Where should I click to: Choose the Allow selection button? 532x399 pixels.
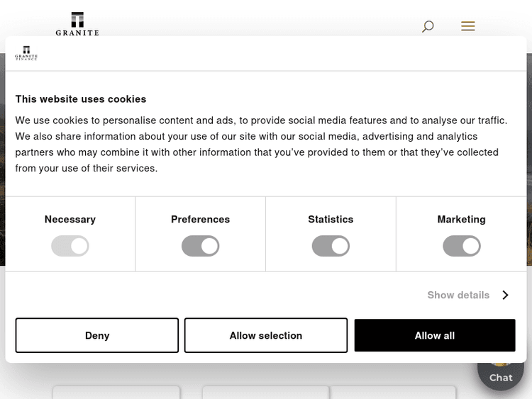pos(266,335)
